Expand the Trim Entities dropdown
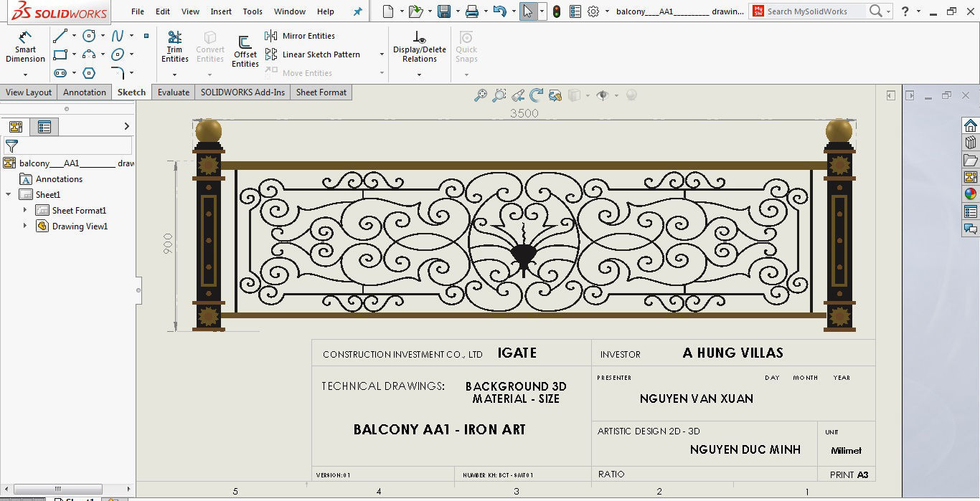 coord(174,75)
